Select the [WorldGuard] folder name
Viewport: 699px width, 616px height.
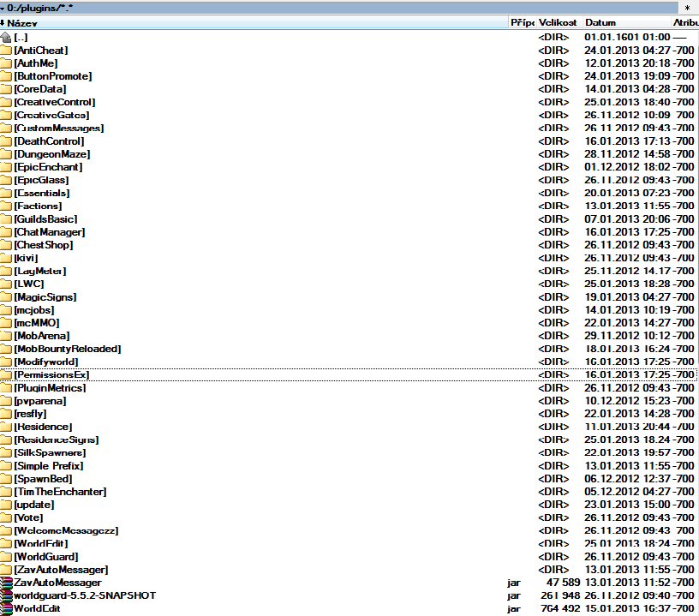[x=46, y=557]
